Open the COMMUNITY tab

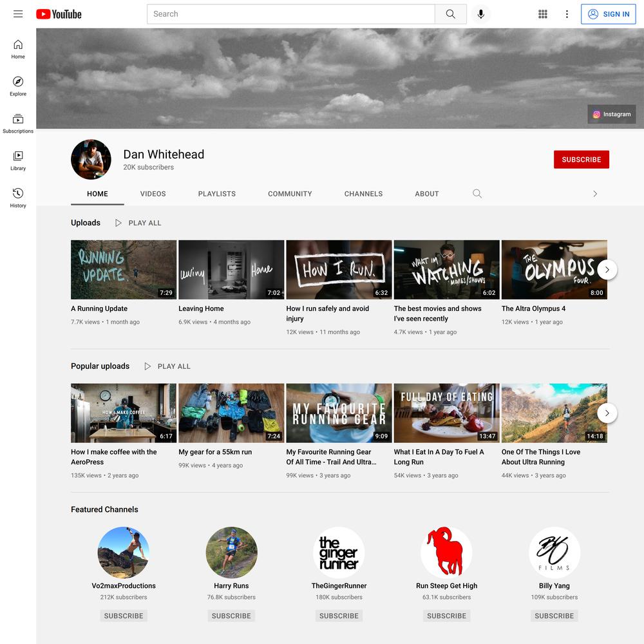click(290, 194)
